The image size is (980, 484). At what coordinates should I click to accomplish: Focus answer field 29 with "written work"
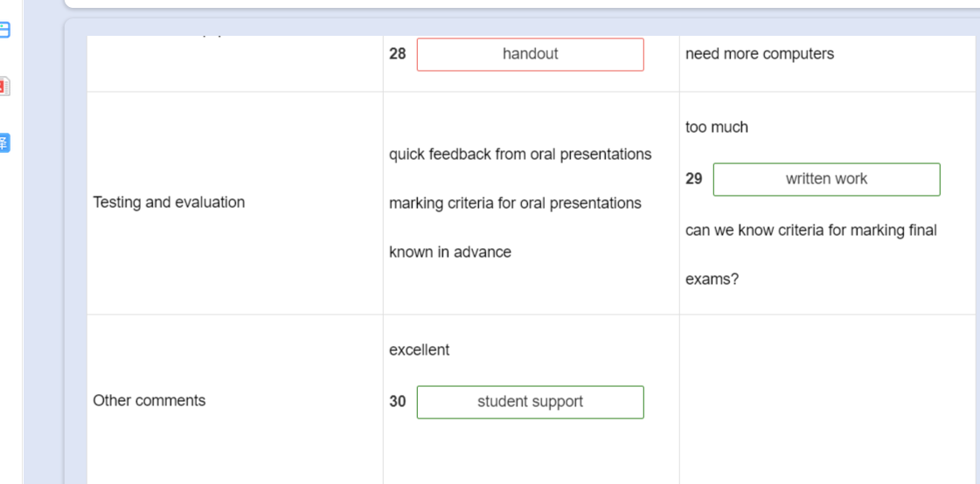pyautogui.click(x=826, y=179)
